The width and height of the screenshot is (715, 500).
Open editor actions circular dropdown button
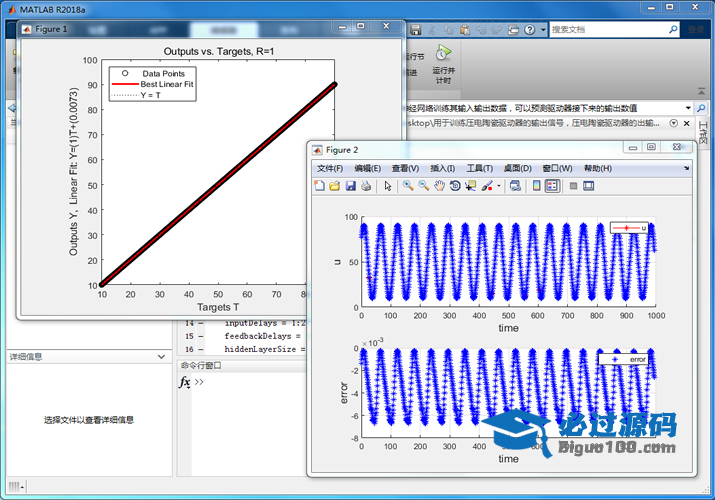[x=674, y=123]
